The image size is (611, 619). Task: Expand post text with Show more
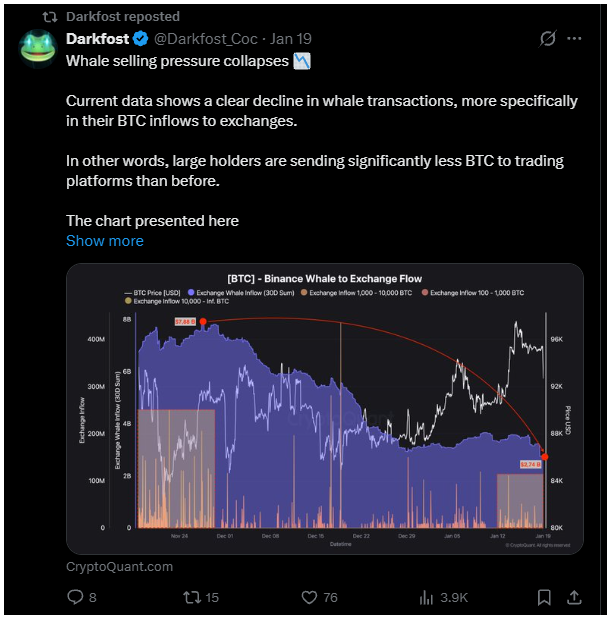coord(104,241)
